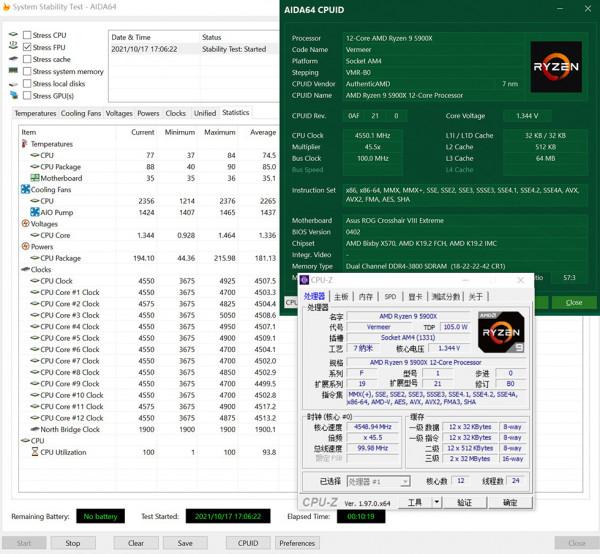This screenshot has width=600, height=554.
Task: Click the AIO Pump fan icon
Action: pyautogui.click(x=35, y=212)
